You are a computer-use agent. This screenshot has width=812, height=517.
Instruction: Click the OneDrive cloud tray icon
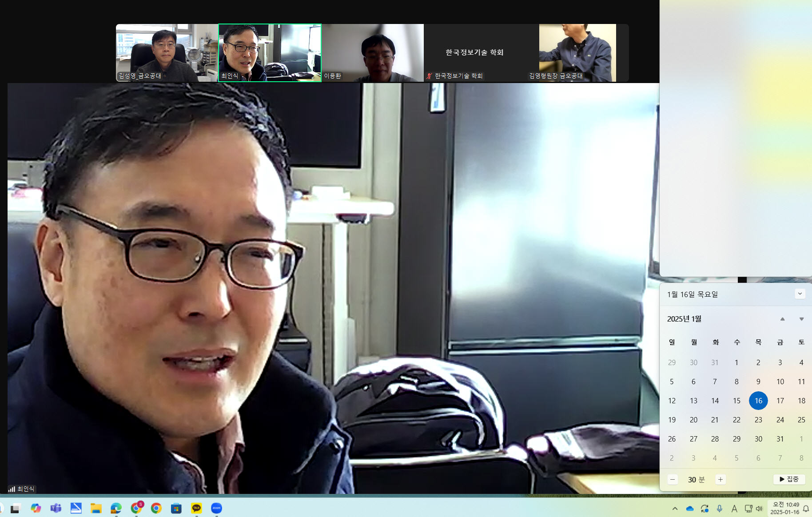(x=689, y=509)
